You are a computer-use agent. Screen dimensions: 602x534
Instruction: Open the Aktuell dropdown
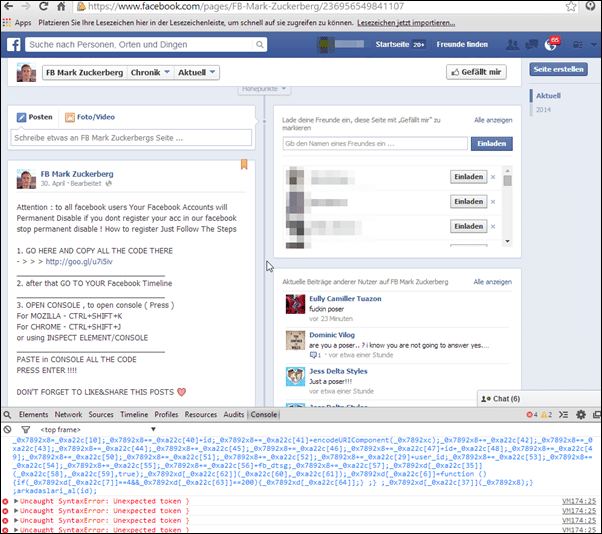pyautogui.click(x=197, y=72)
